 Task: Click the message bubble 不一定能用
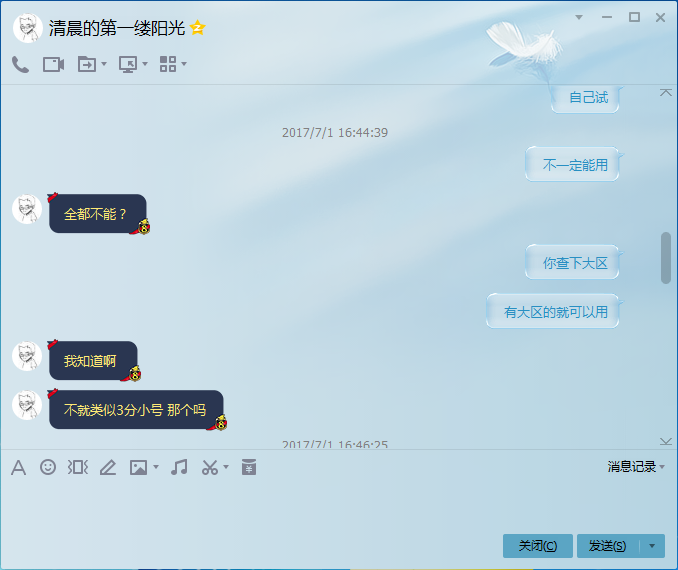pos(572,164)
